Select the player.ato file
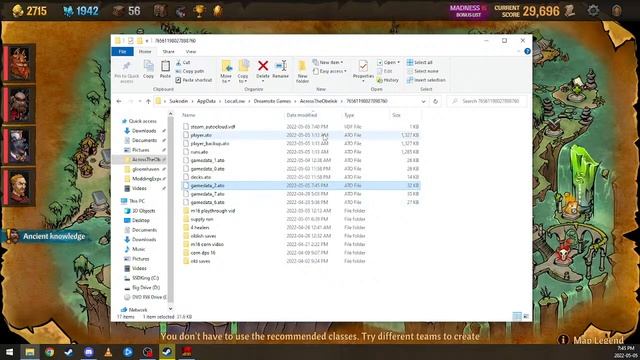640x360 pixels. click(x=201, y=135)
